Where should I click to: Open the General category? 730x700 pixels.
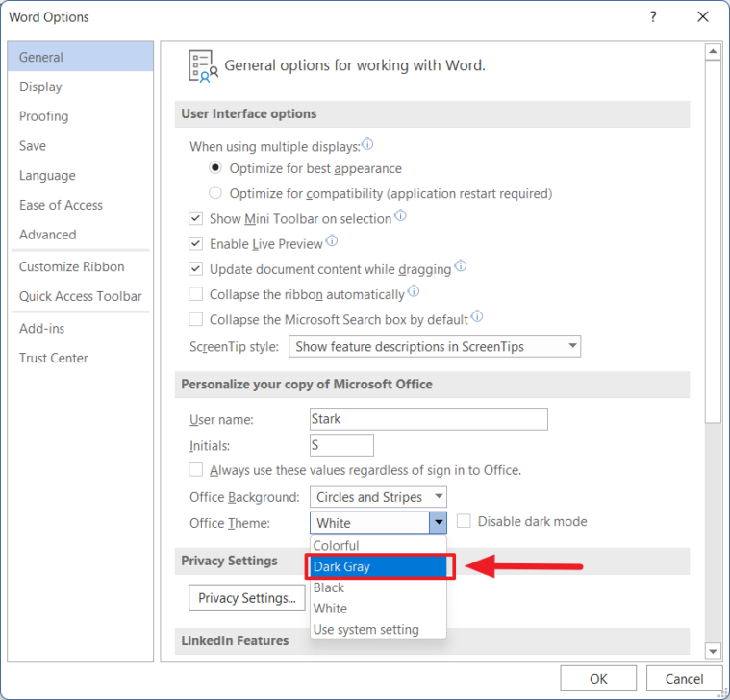click(x=81, y=57)
